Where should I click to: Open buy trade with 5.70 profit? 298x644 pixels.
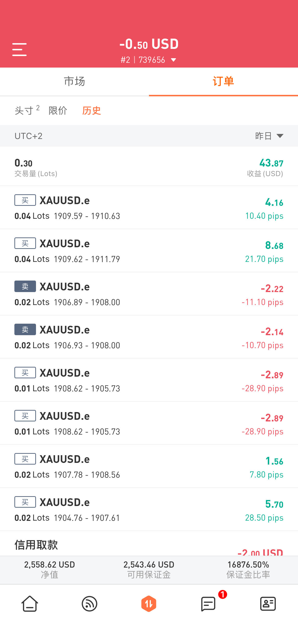[149, 510]
